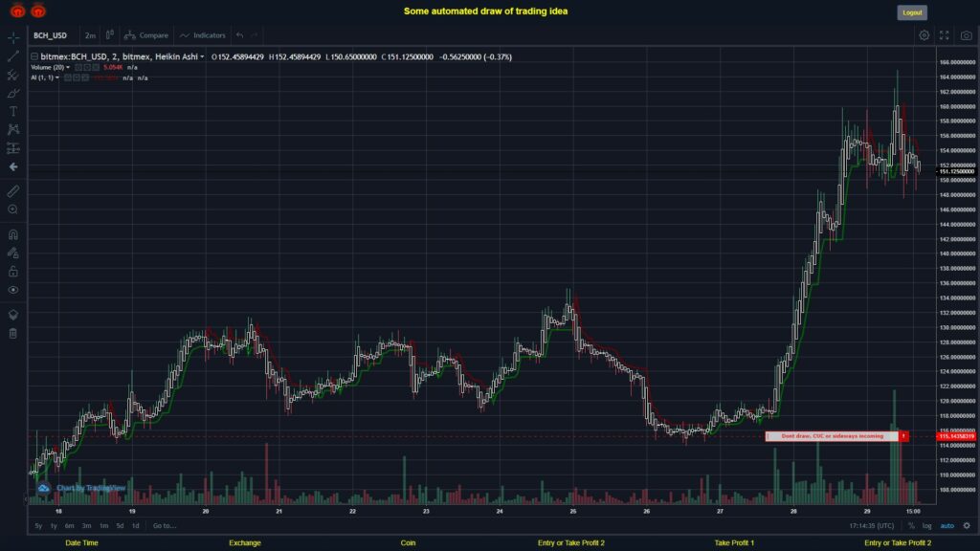Click the back arrow icon in sidebar

13,166
